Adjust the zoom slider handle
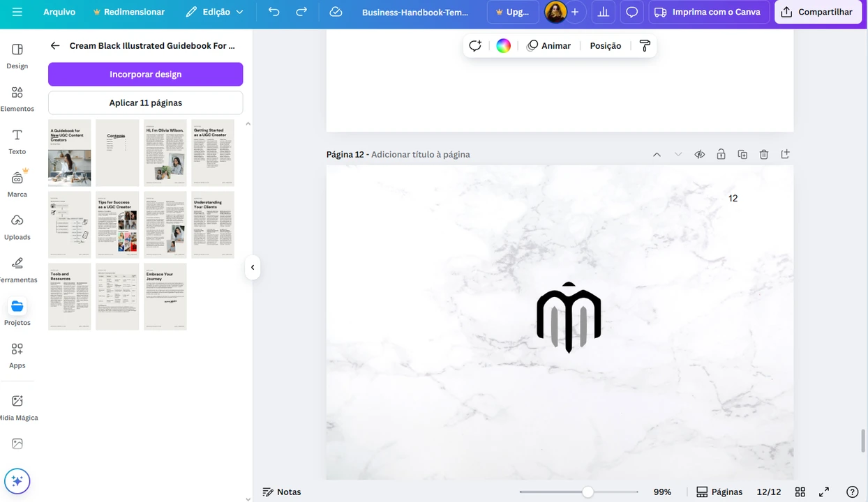The image size is (868, 502). pyautogui.click(x=588, y=492)
